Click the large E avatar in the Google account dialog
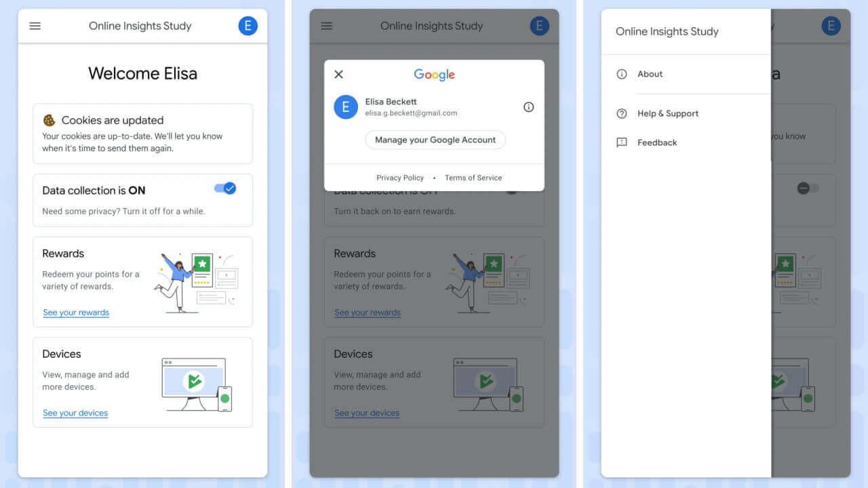The image size is (868, 488). pos(346,107)
